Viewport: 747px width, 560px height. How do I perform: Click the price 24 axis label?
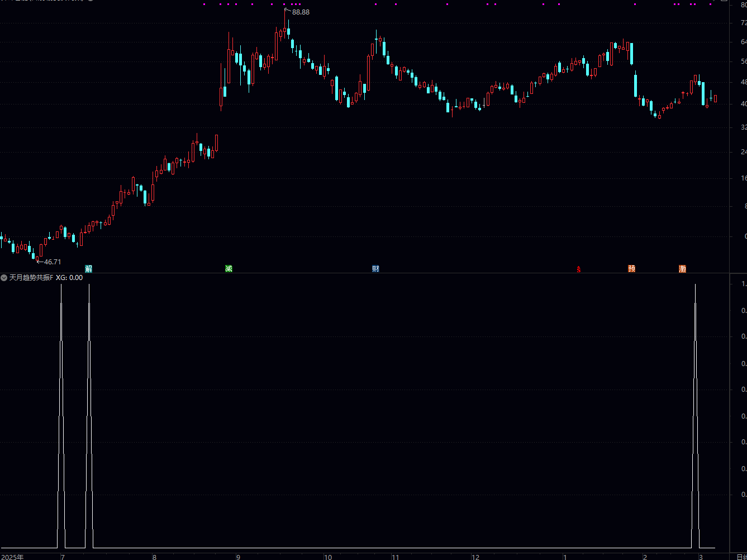[x=743, y=151]
